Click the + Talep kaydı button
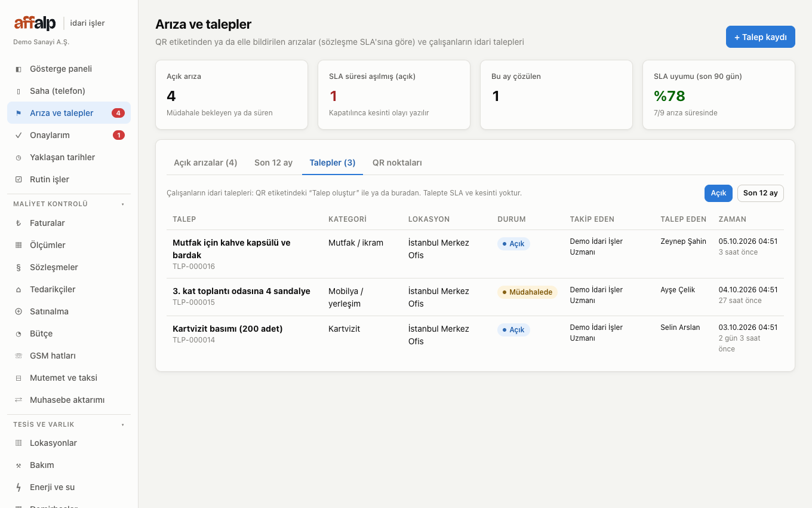Screen dimensions: 812x508 761,37
